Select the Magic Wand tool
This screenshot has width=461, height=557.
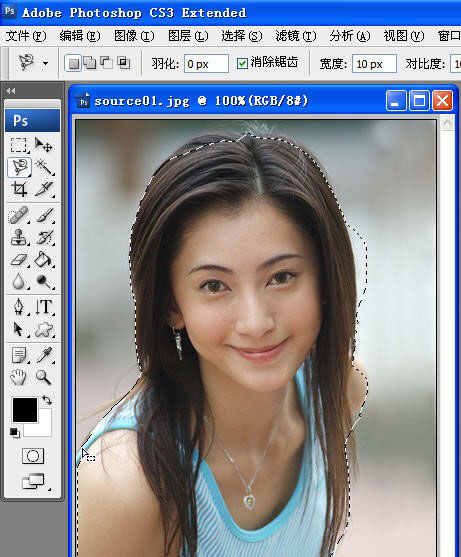coord(44,167)
